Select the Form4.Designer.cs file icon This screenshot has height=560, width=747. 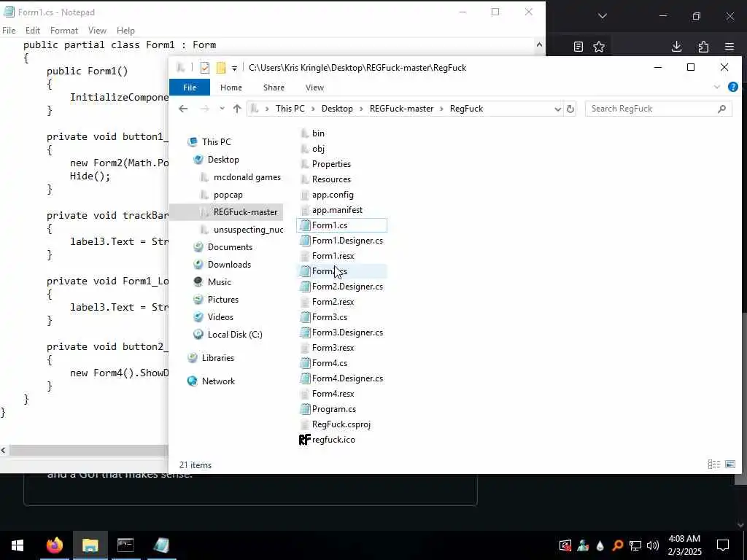pos(305,378)
